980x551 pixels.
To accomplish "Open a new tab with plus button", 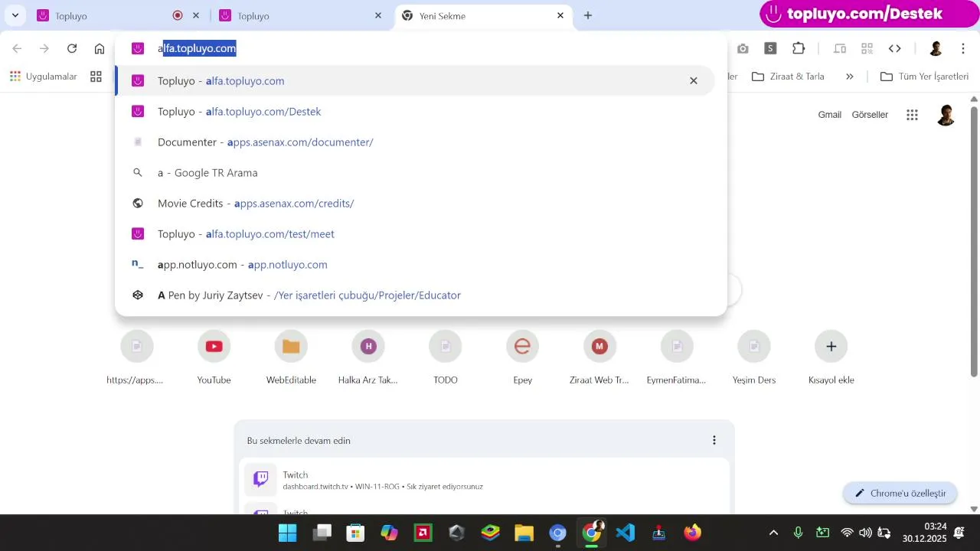I will click(x=588, y=15).
